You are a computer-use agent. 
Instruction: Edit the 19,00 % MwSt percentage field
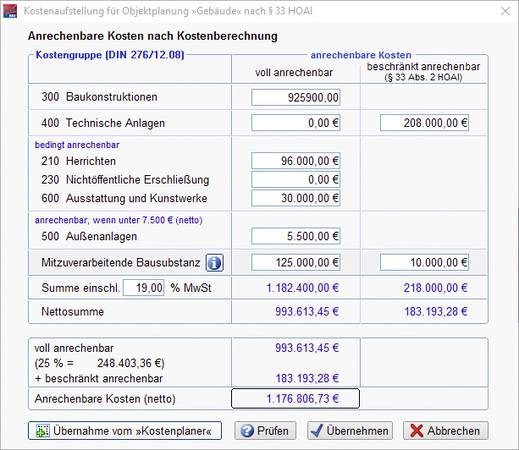click(144, 288)
